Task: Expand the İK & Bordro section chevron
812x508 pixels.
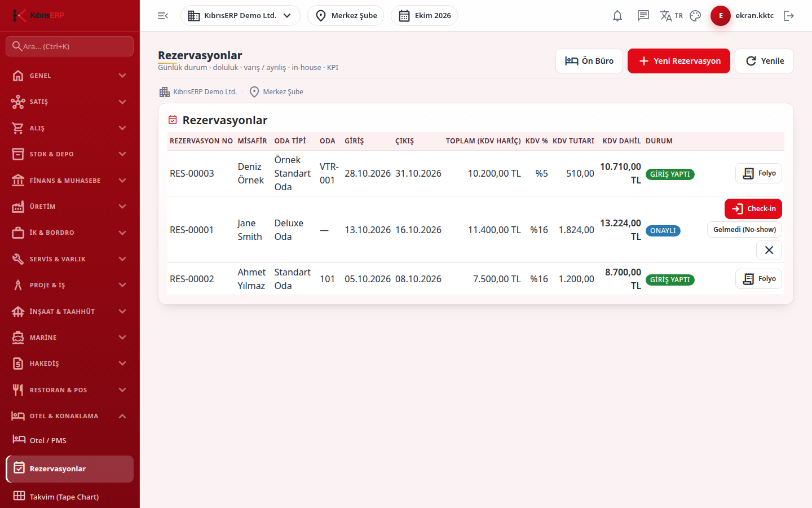Action: pyautogui.click(x=122, y=233)
